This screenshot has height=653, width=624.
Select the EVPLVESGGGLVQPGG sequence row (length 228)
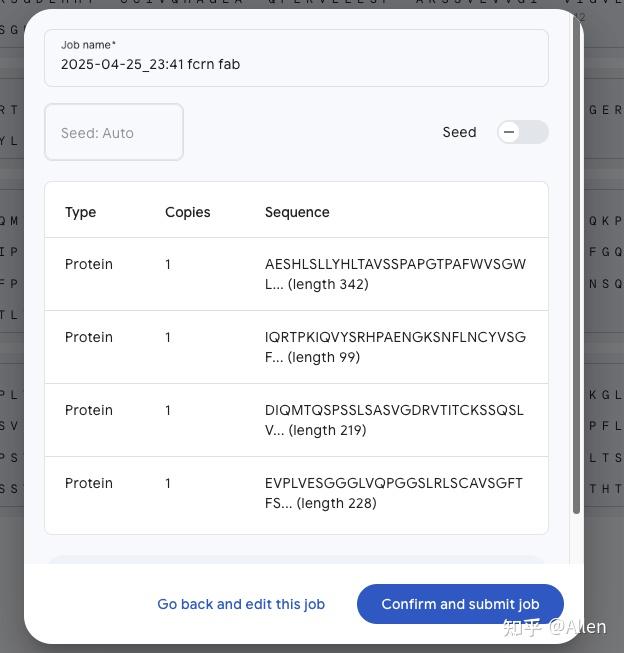[x=395, y=493]
